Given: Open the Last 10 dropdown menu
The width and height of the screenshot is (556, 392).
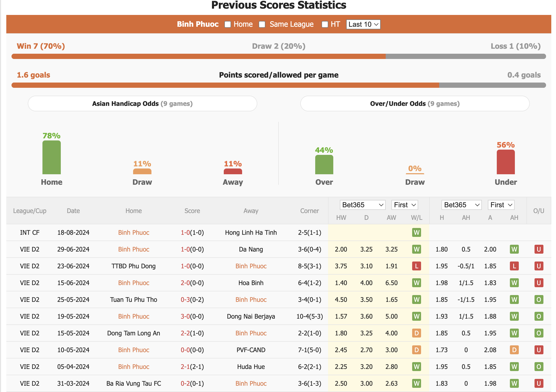Looking at the screenshot, I should (x=363, y=25).
